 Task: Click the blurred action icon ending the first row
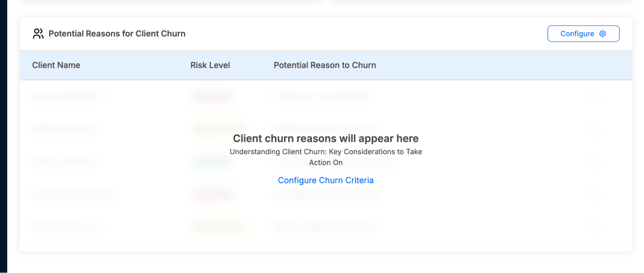coord(594,96)
